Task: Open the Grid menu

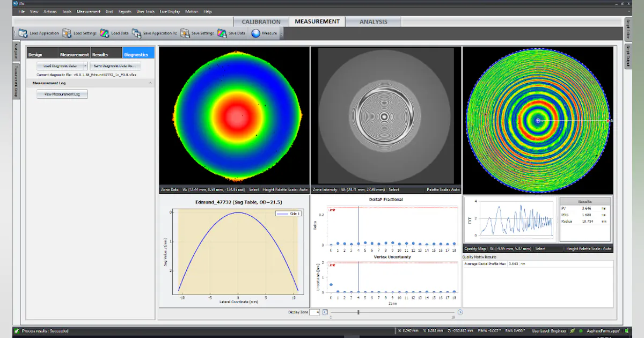Action: [x=109, y=11]
